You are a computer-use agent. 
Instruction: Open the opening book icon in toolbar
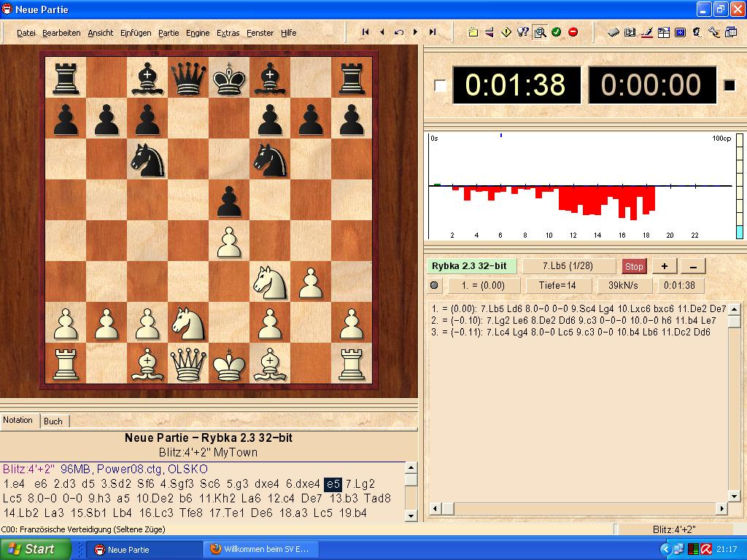[x=629, y=32]
